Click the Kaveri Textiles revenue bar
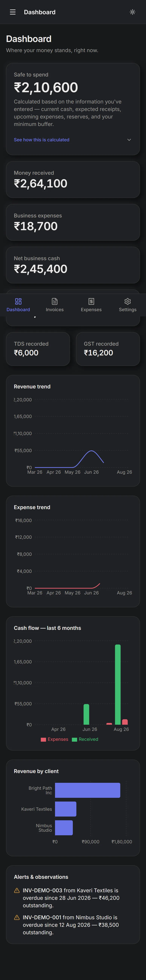Screen dimensions: 146x980 coord(66,809)
